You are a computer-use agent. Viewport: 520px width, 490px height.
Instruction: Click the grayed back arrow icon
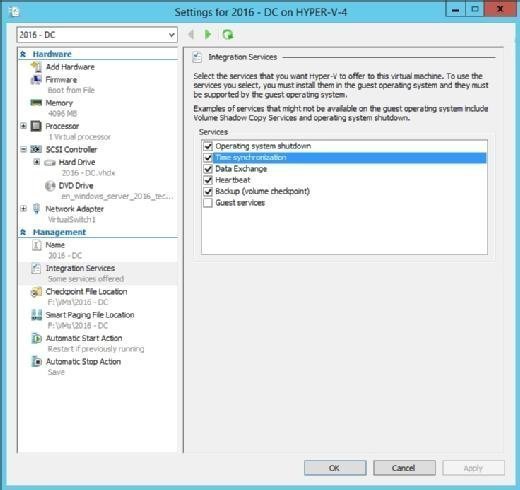click(191, 34)
